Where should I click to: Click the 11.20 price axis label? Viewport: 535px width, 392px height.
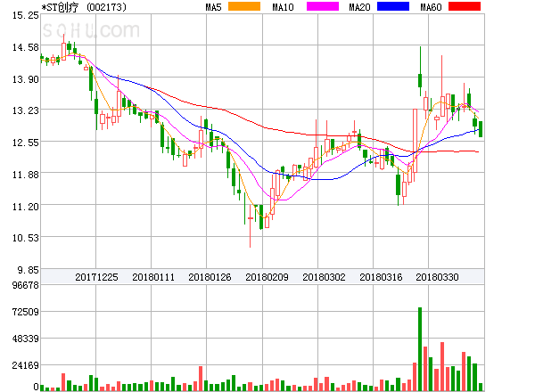(26, 207)
